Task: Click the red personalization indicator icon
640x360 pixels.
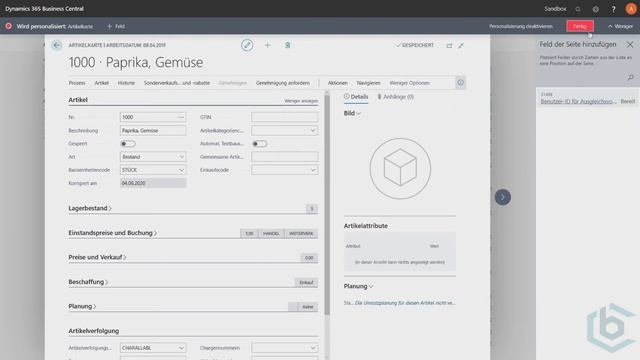Action: [9, 26]
